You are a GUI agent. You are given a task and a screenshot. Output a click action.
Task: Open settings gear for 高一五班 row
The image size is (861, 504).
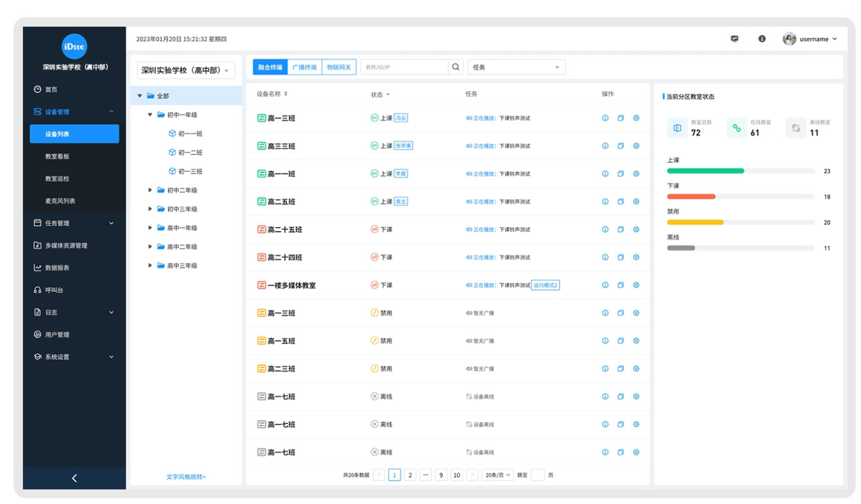[x=636, y=340]
